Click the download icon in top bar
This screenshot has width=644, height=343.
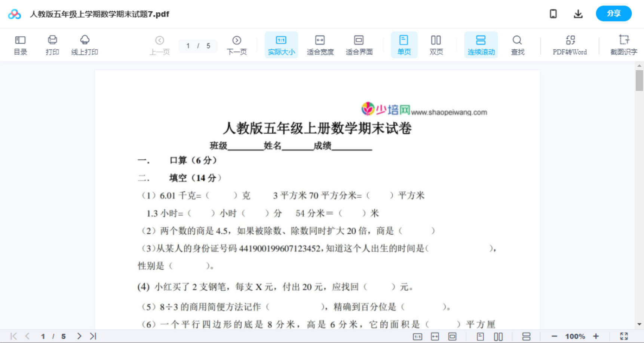(x=578, y=13)
